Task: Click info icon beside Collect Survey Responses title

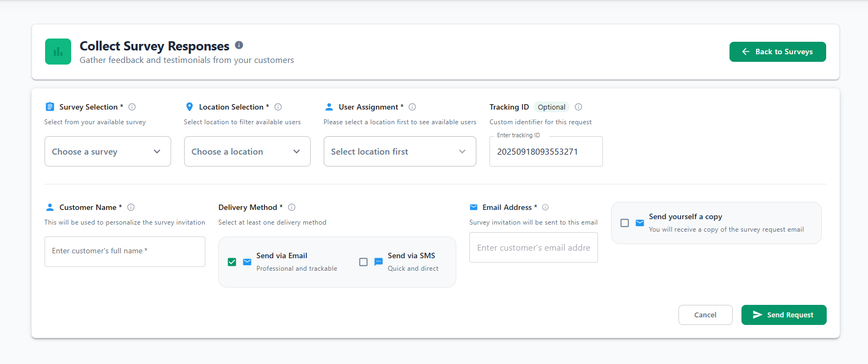Action: (239, 45)
